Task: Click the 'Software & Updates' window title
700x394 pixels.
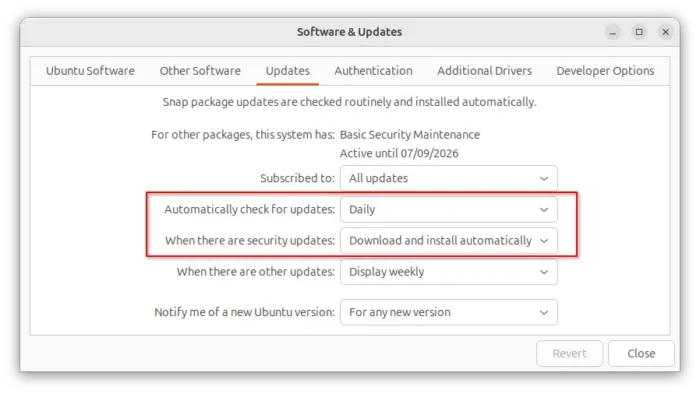Action: [x=350, y=32]
